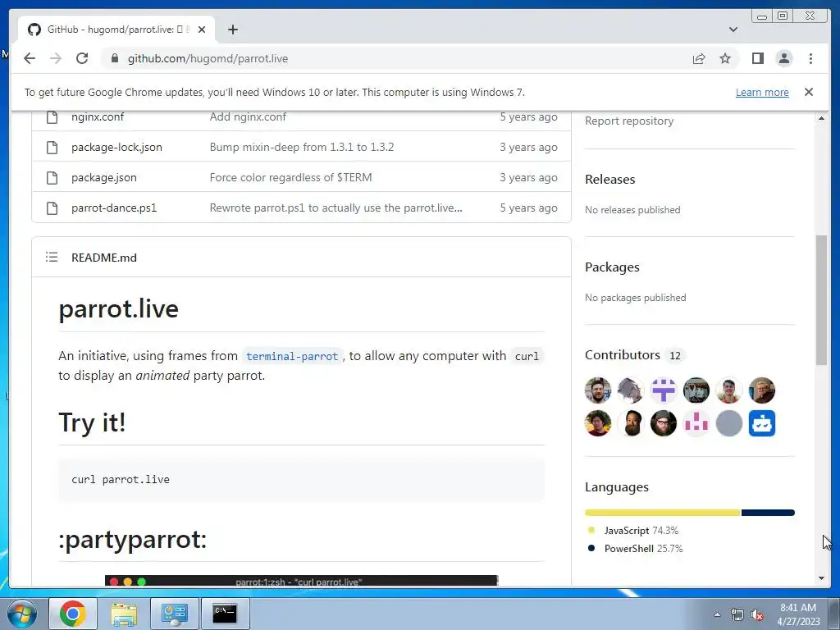
Task: Click the browser forward arrow
Action: pos(56,58)
